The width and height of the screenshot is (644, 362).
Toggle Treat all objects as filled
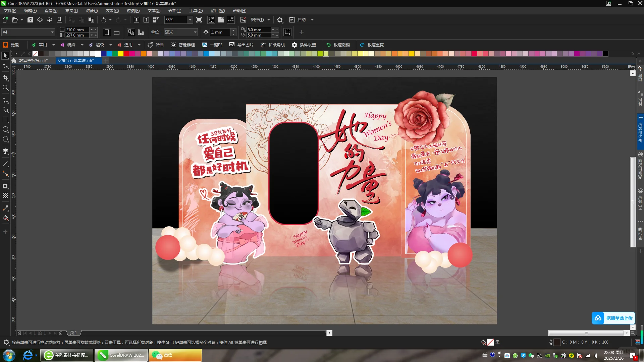pos(287,32)
